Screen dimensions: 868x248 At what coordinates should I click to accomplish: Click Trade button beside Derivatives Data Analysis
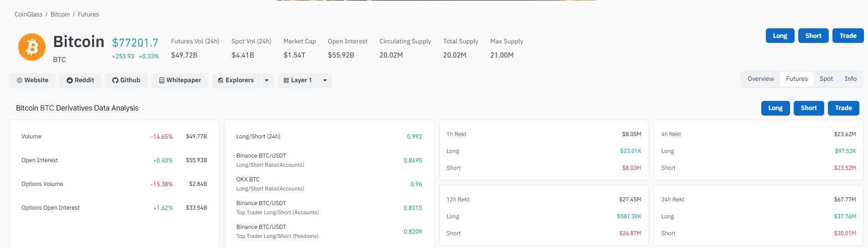point(843,108)
